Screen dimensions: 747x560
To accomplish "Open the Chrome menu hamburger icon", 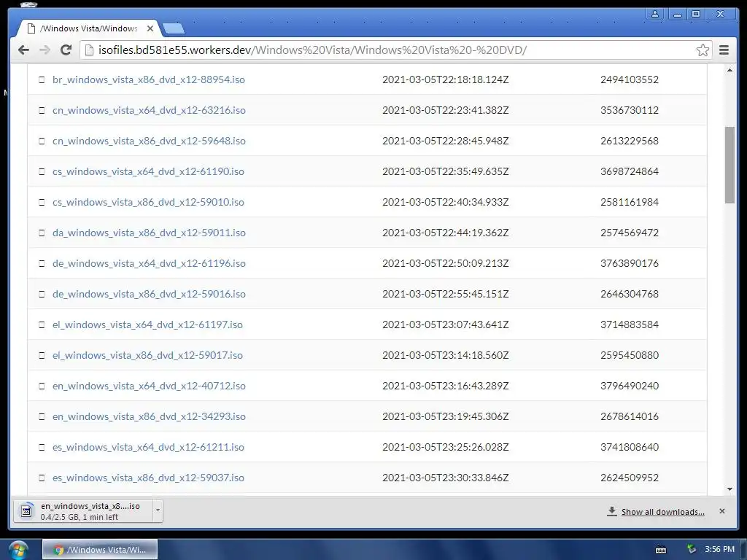I will click(724, 50).
